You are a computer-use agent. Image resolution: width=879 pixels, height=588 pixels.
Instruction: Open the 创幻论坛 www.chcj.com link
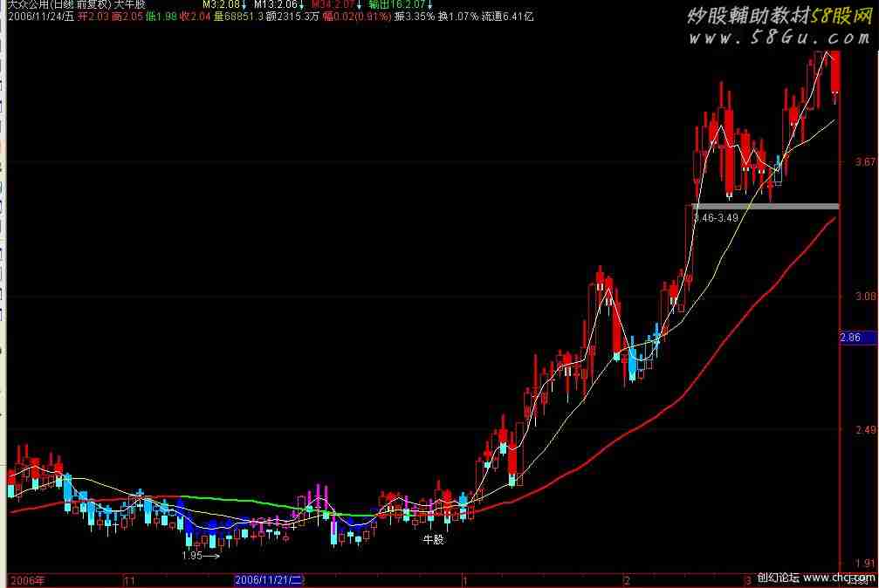click(815, 578)
